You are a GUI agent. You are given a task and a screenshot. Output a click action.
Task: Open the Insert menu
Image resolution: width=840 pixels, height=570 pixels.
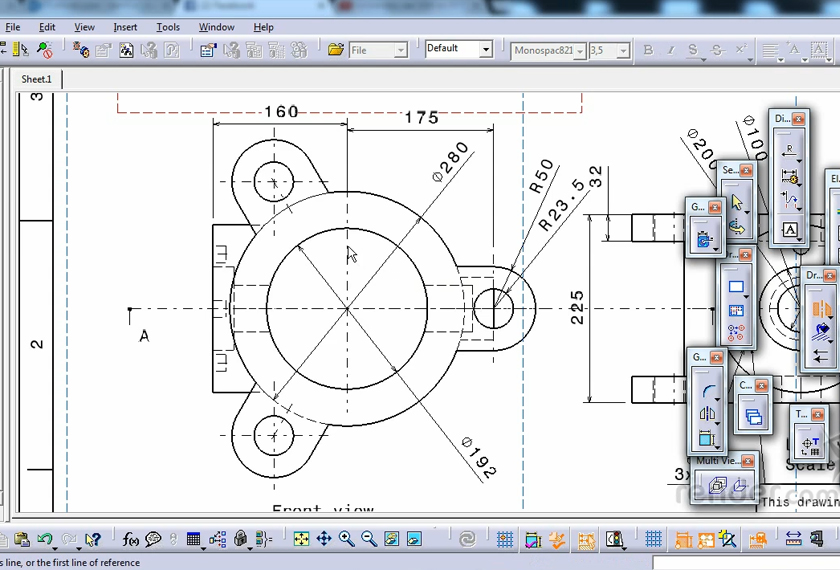click(125, 27)
